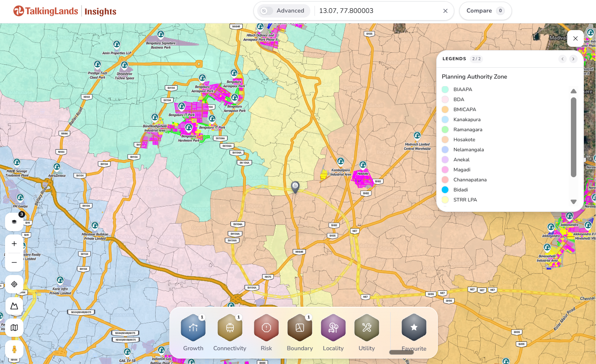
Task: Open the Connectivity category hexagon
Action: [230, 328]
